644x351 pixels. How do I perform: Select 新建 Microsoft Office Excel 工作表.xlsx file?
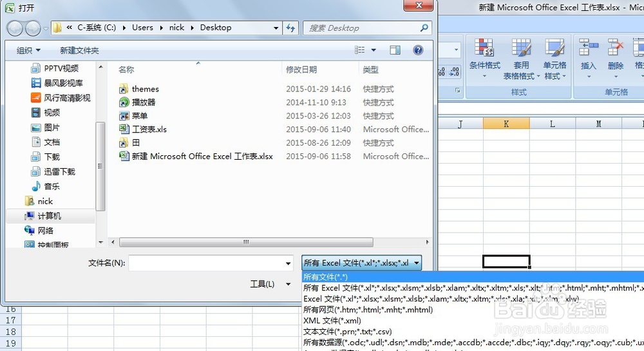coord(196,157)
